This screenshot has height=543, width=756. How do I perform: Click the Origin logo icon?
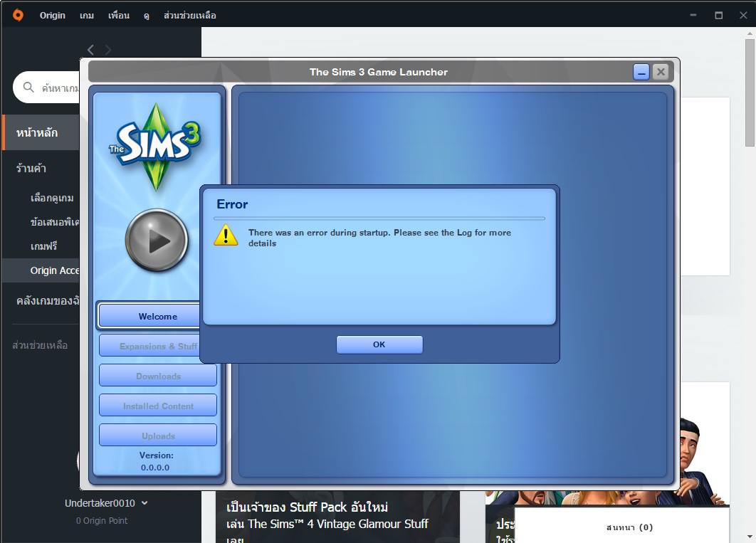tap(18, 15)
